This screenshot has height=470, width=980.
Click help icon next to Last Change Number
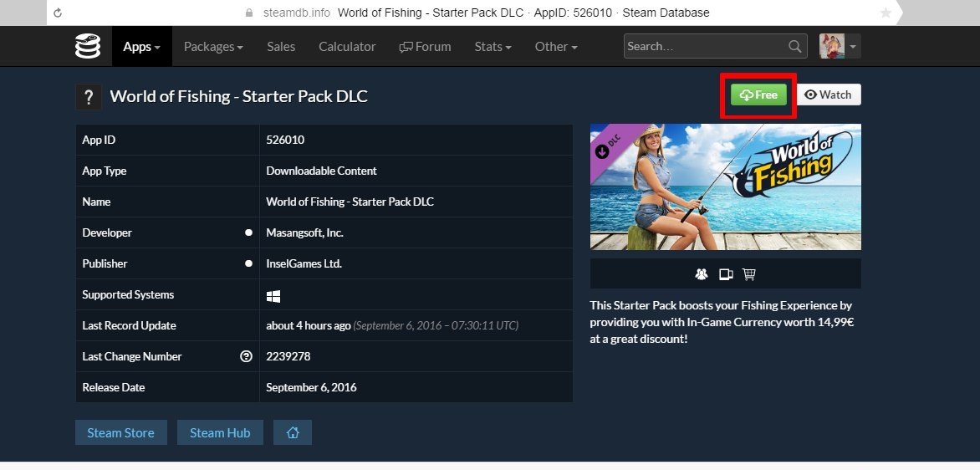(246, 356)
